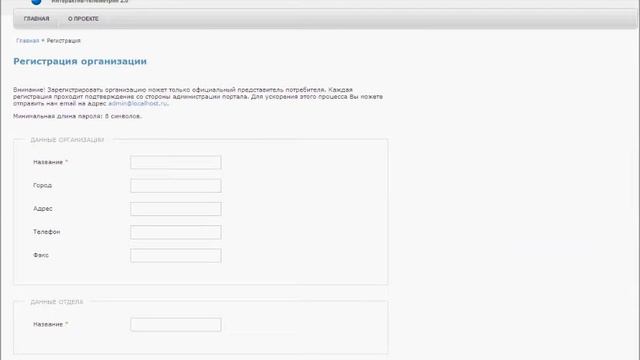The height and width of the screenshot is (360, 640).
Task: Click the Факс field label
Action: (x=41, y=255)
